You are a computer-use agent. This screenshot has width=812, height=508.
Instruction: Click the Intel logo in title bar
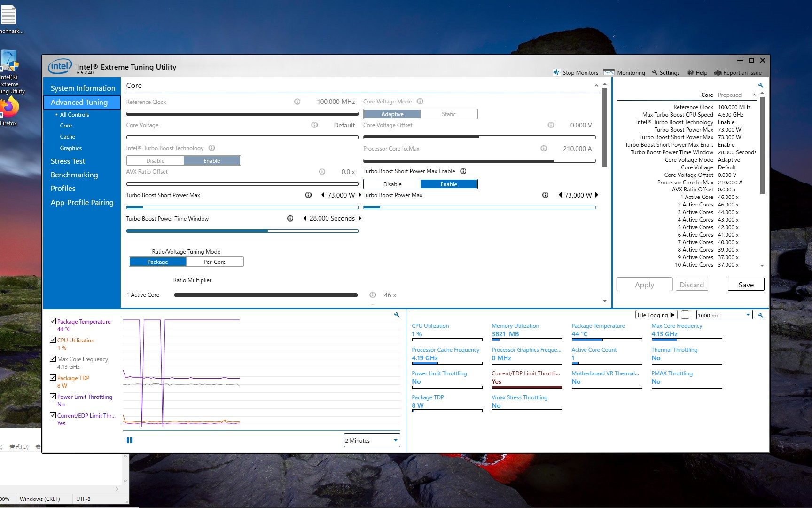[x=60, y=67]
